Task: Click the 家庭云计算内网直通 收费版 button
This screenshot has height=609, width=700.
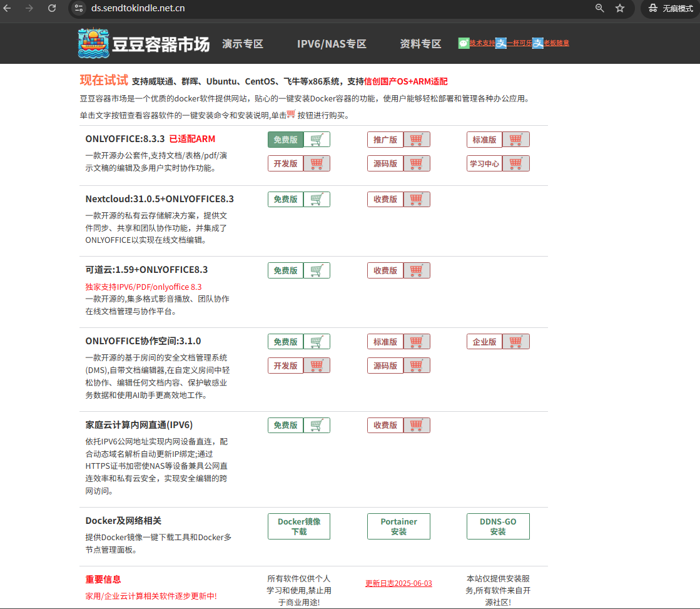Action: 385,426
